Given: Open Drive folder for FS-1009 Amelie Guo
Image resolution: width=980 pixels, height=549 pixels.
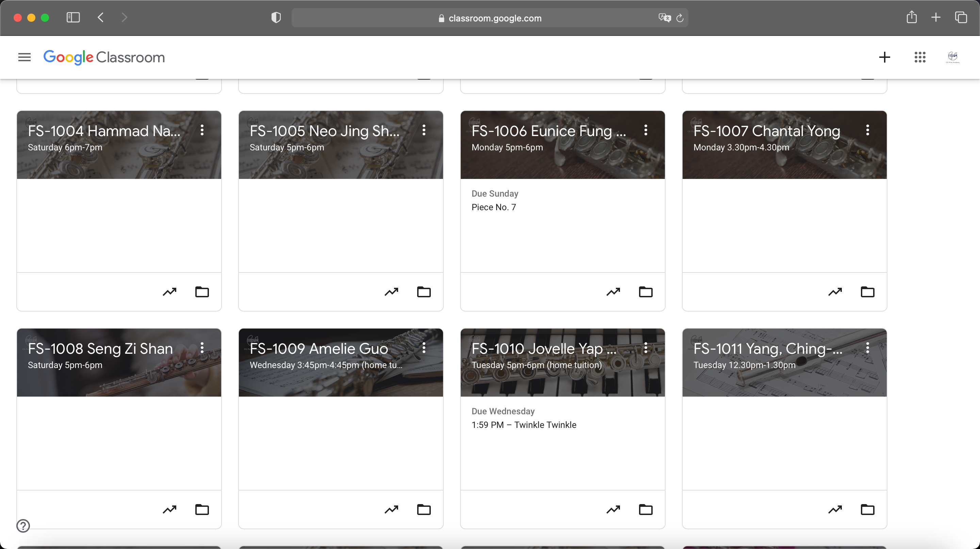Looking at the screenshot, I should click(x=424, y=510).
